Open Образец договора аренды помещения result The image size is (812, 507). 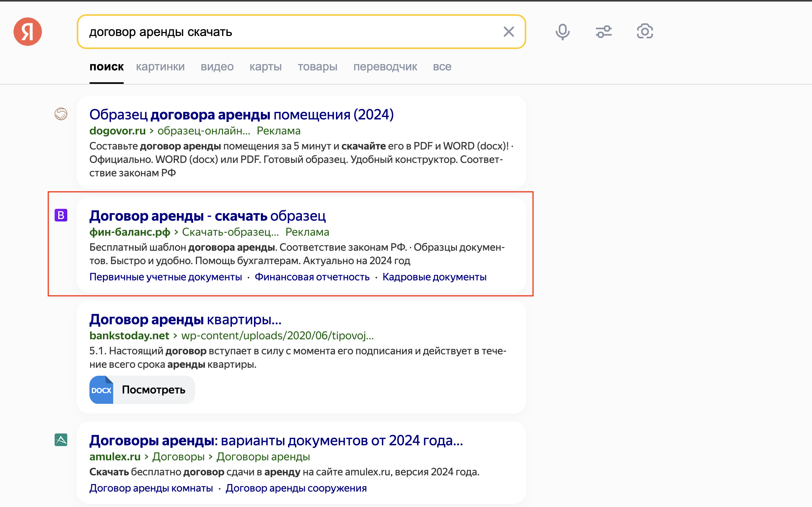point(241,115)
